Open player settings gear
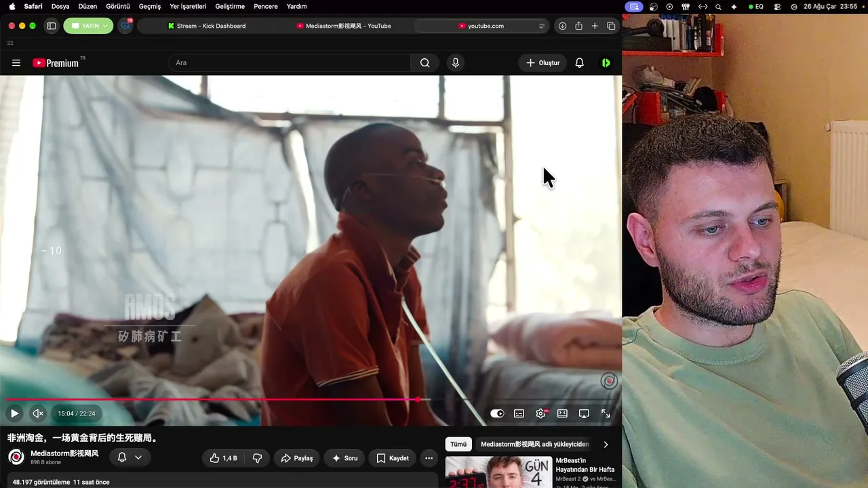The height and width of the screenshot is (488, 868). [541, 413]
